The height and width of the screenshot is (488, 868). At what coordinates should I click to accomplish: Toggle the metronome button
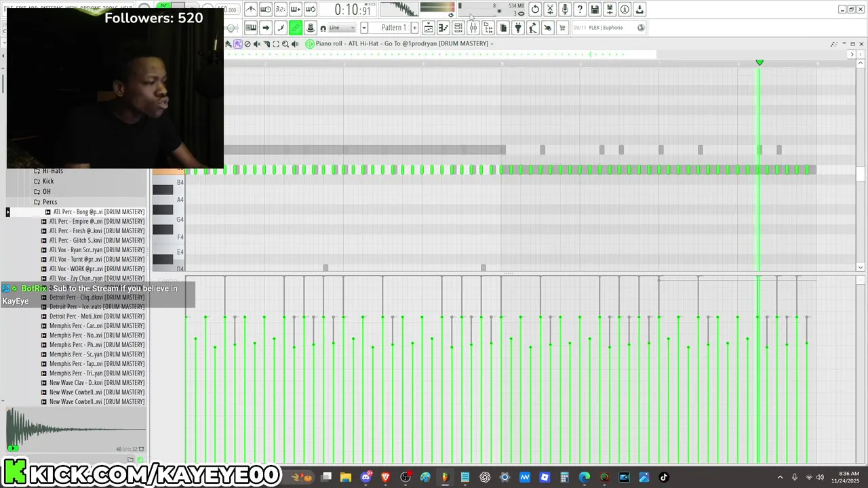tap(250, 9)
